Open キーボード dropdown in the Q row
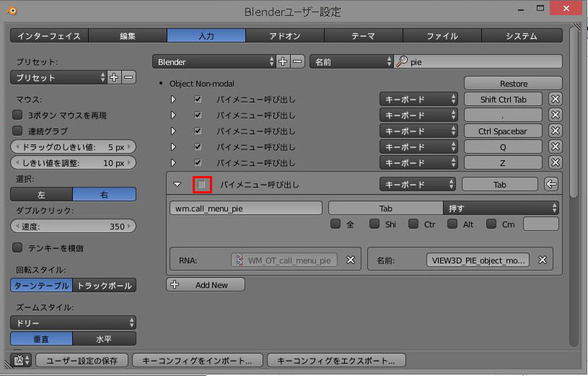This screenshot has width=588, height=376. point(418,147)
